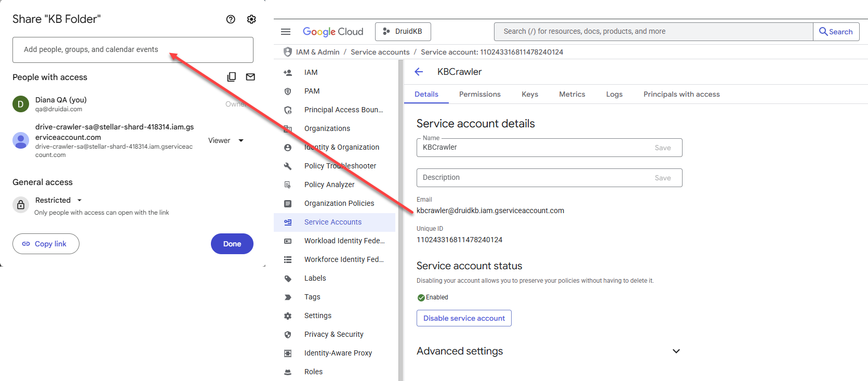
Task: Open the Logs tab
Action: pos(614,94)
